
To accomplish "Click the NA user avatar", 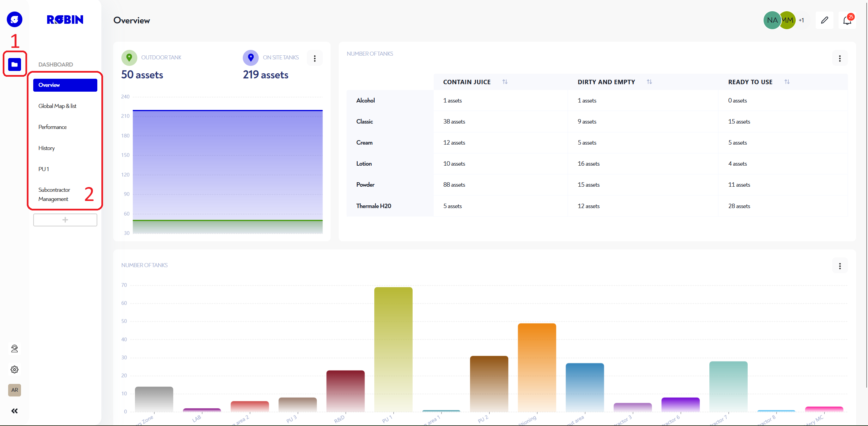I will coord(772,20).
